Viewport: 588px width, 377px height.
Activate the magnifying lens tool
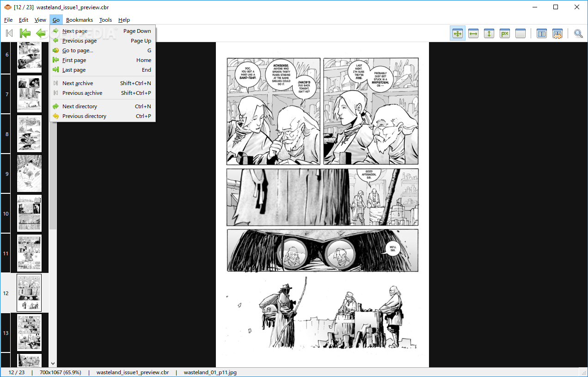(x=578, y=33)
